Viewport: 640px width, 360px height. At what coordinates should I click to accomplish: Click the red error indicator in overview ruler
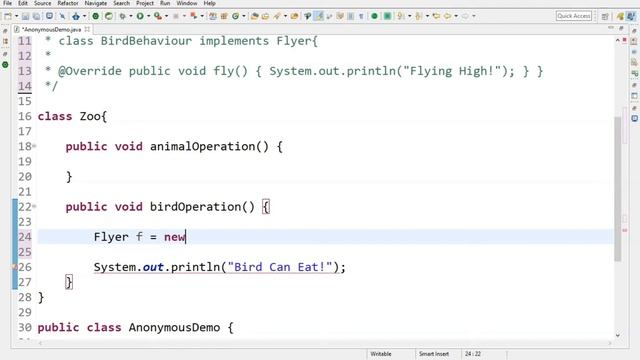pos(624,231)
